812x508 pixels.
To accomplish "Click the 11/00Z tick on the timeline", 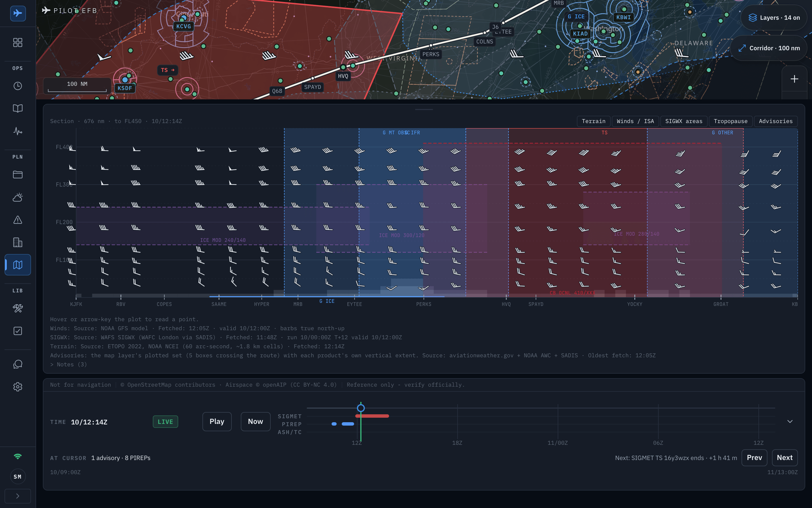I will click(558, 443).
